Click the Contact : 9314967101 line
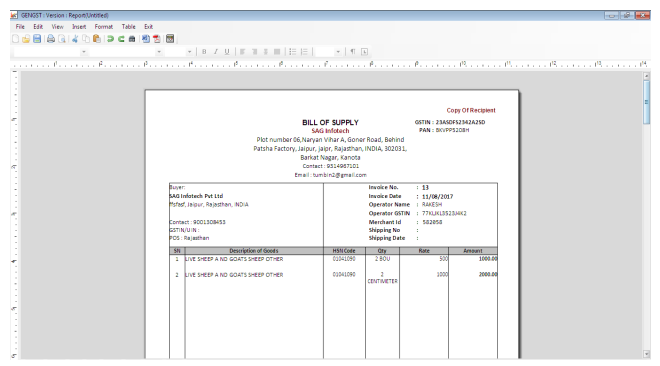This screenshot has width=660, height=366. (x=330, y=166)
